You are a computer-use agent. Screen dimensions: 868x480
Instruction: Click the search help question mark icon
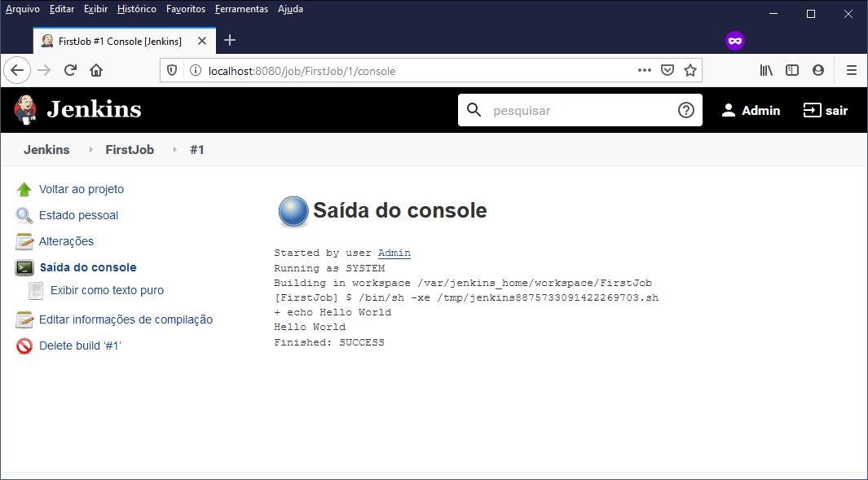coord(685,110)
